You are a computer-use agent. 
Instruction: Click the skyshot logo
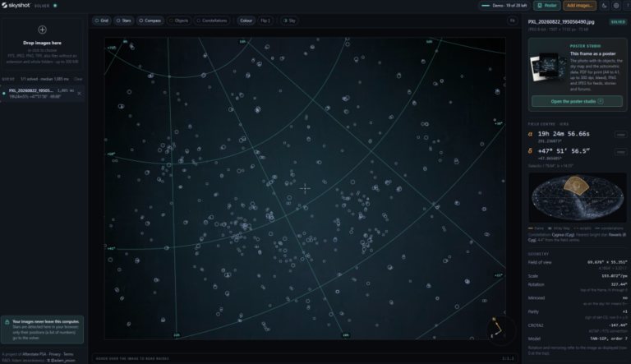(16, 5)
